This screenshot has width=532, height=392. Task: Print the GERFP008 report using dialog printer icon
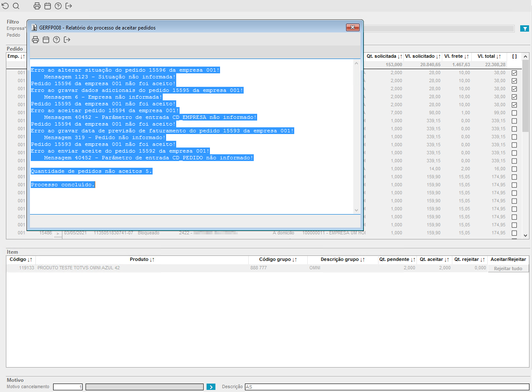coord(35,40)
